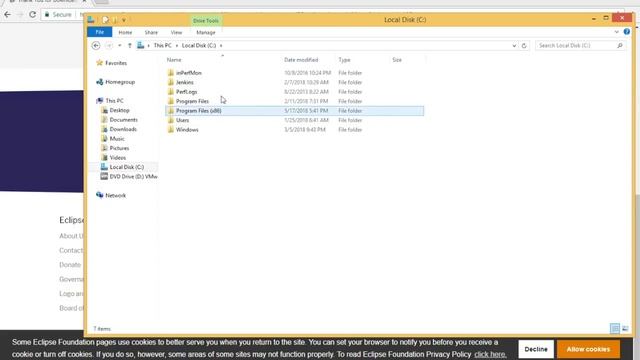
Task: Refresh the Local Disk (C:) view
Action: (x=524, y=46)
